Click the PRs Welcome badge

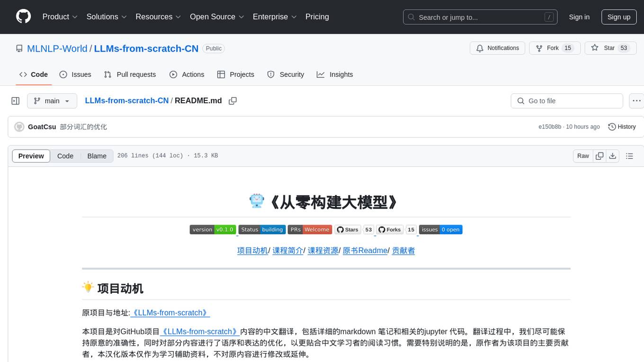310,229
